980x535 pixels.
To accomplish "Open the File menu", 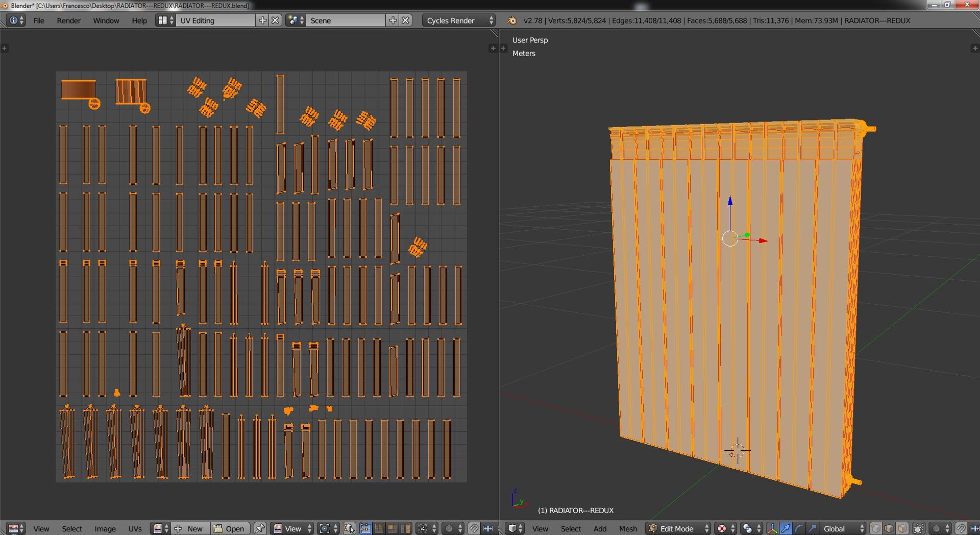I will (x=39, y=20).
